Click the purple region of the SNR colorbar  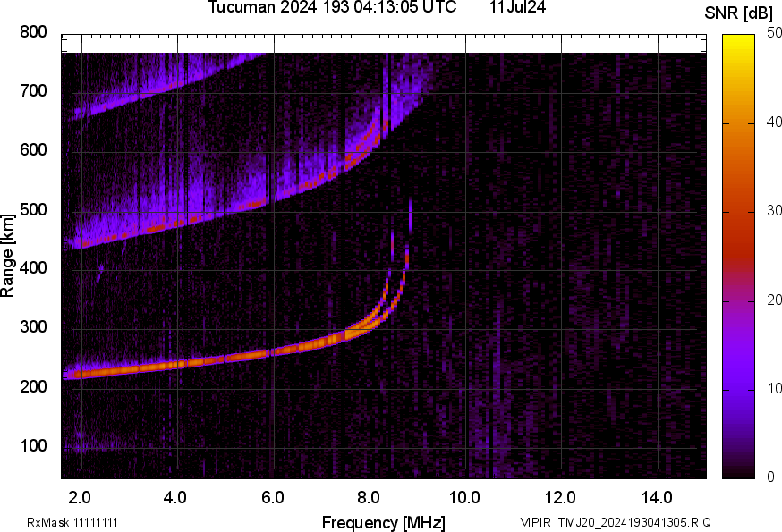[739, 358]
